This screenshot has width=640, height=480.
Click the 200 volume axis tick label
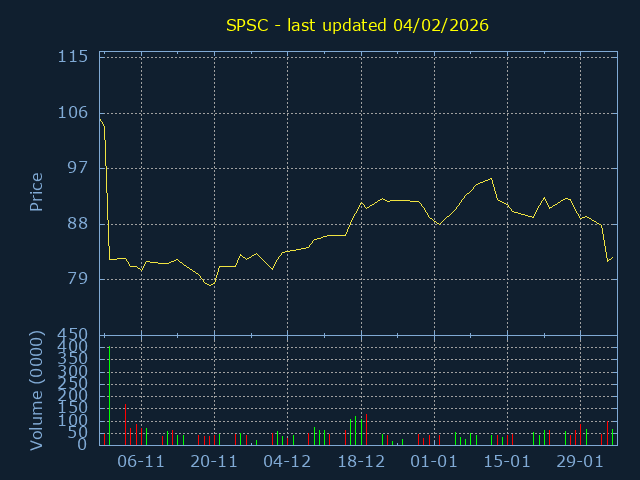click(72, 396)
